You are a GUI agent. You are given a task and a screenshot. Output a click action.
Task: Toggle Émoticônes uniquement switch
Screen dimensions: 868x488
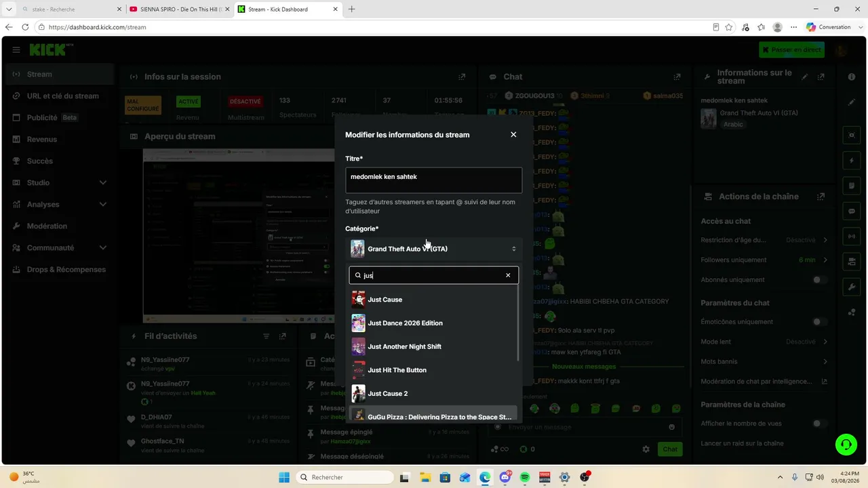(820, 322)
